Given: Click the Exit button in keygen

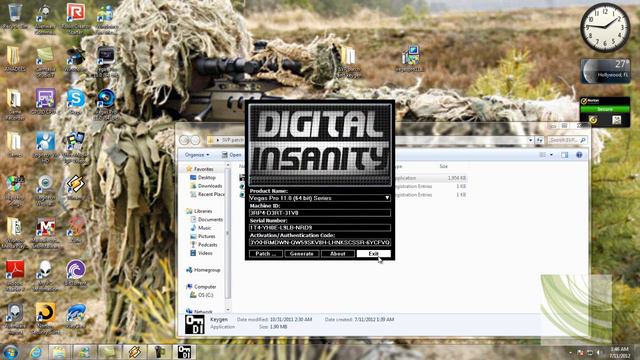Looking at the screenshot, I should click(x=373, y=254).
